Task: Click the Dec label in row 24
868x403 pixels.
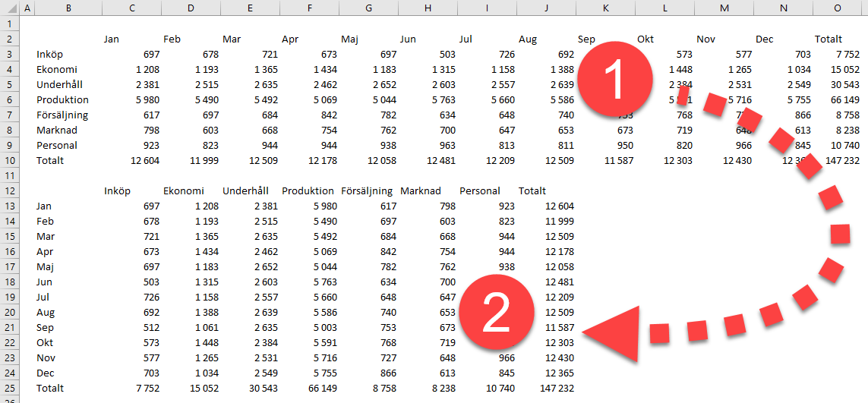Action: coord(46,373)
